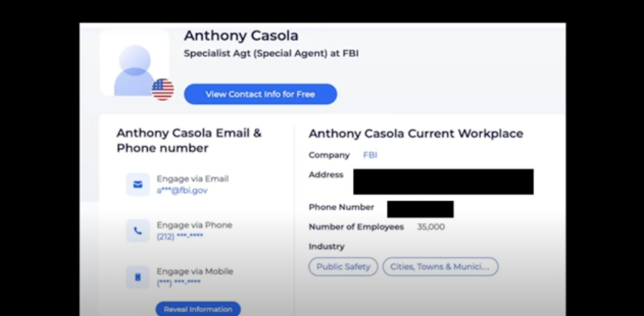The height and width of the screenshot is (316, 644).
Task: Click View Contact Info for Free
Action: [260, 94]
